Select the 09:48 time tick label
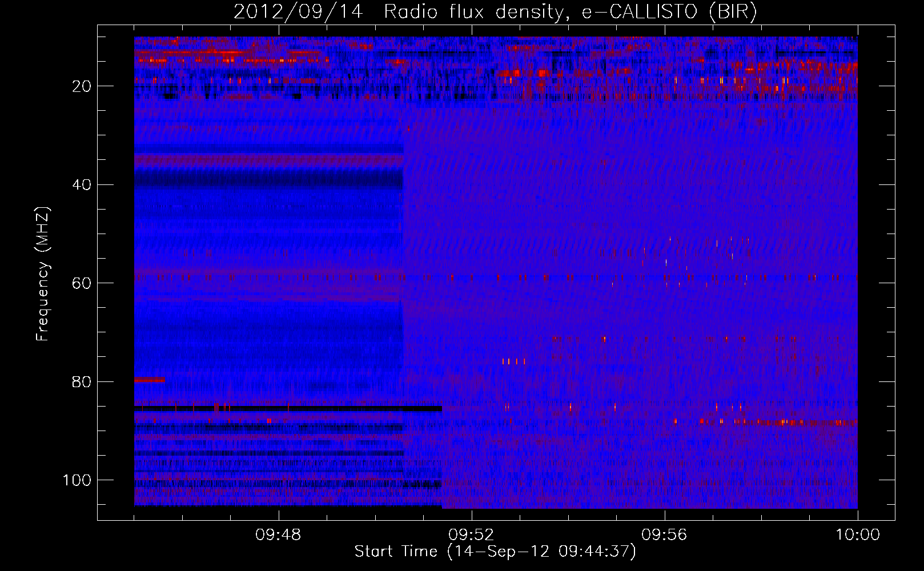The width and height of the screenshot is (924, 571). coord(278,535)
